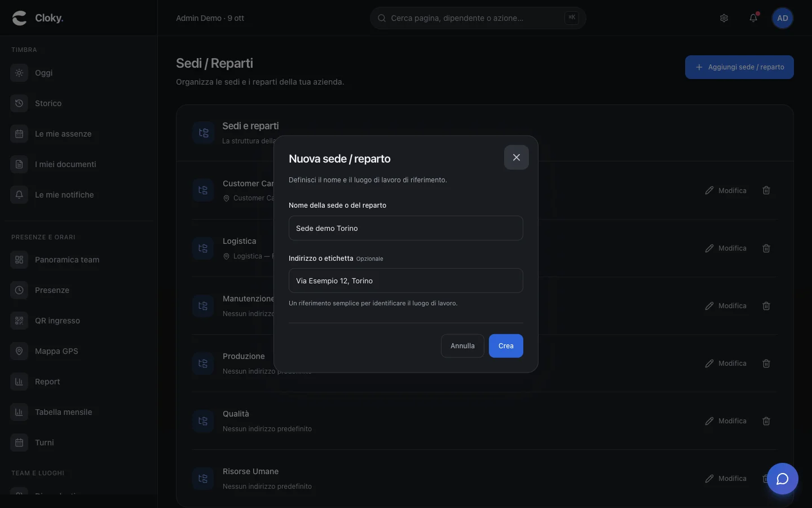Click the Qualità row structure icon
812x508 pixels.
(203, 421)
